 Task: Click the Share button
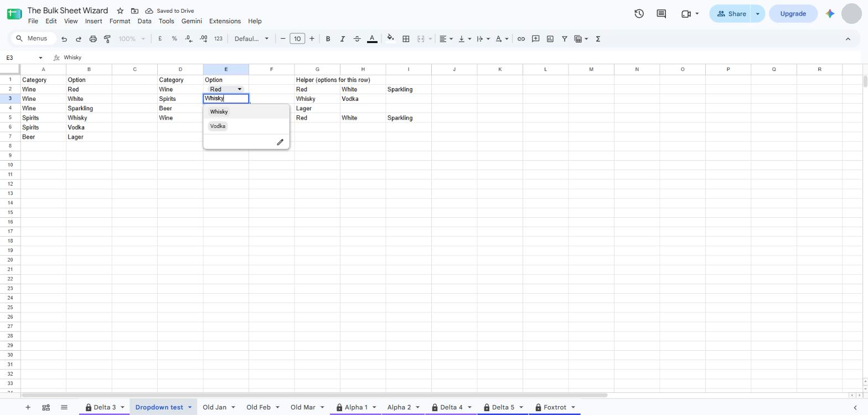pyautogui.click(x=730, y=14)
